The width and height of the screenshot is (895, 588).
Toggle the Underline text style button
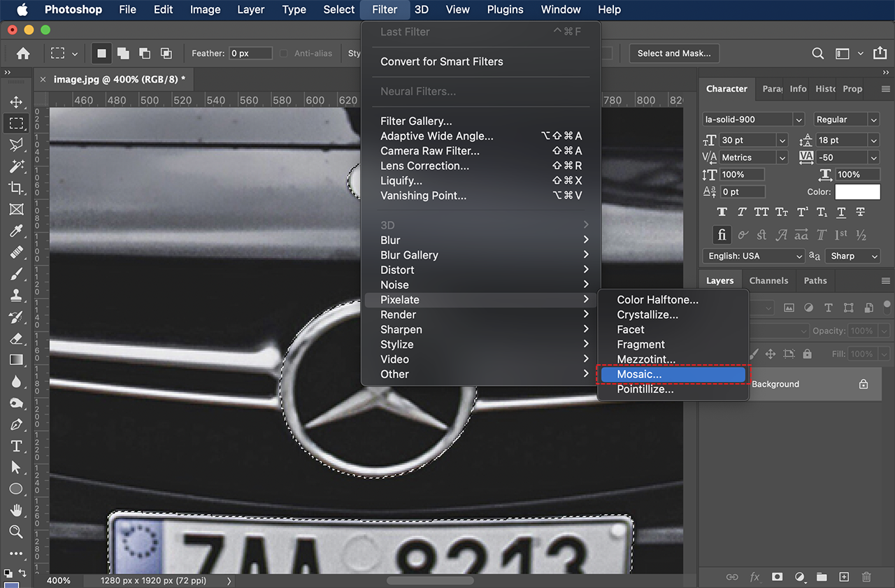point(841,212)
